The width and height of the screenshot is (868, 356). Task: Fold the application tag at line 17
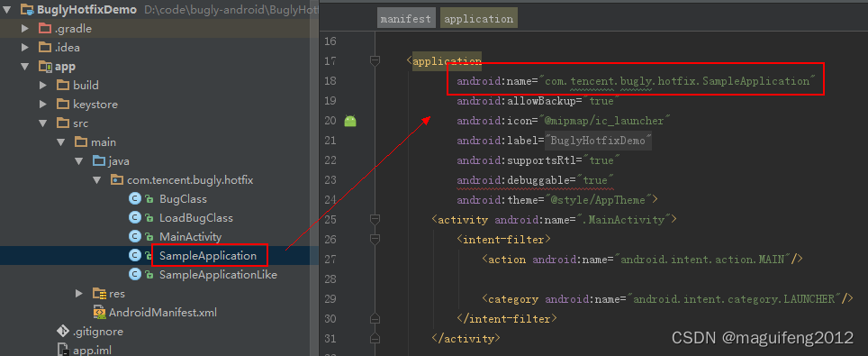pyautogui.click(x=375, y=61)
